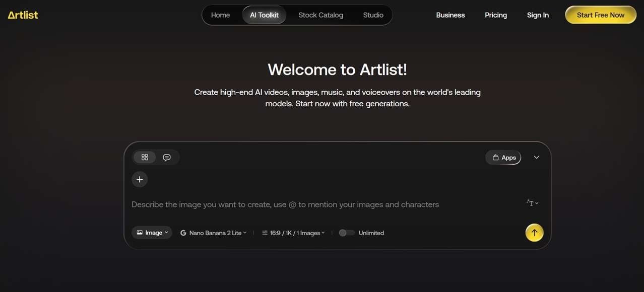Go to the Home tab
This screenshot has width=644, height=292.
click(220, 15)
